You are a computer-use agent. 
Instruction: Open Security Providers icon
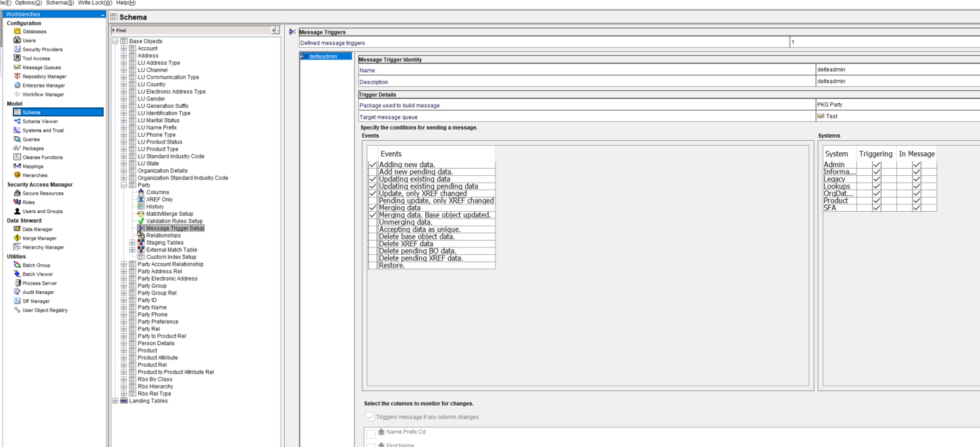[17, 49]
